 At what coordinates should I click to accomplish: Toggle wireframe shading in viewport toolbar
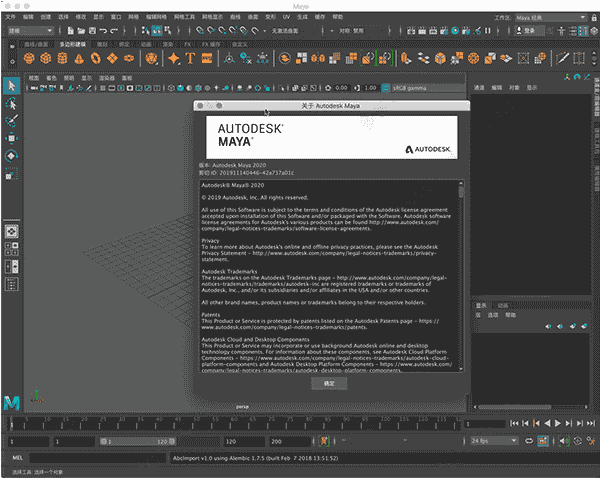171,88
